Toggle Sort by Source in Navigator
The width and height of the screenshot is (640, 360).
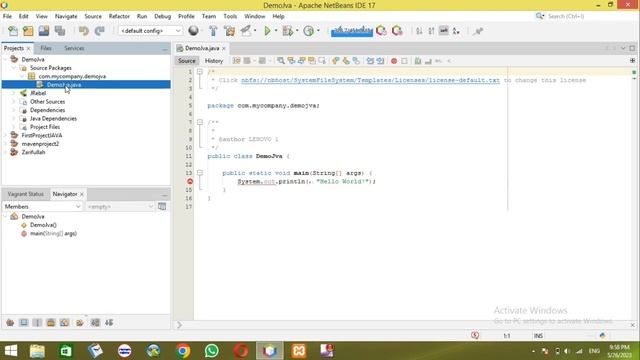(109, 322)
